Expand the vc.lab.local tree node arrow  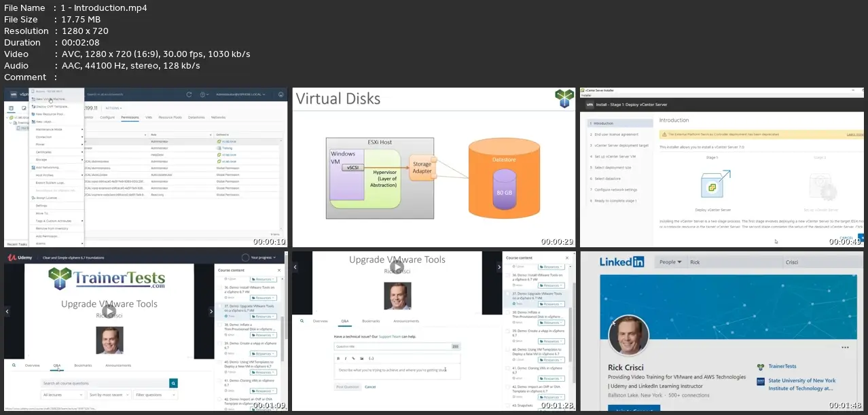[7, 118]
